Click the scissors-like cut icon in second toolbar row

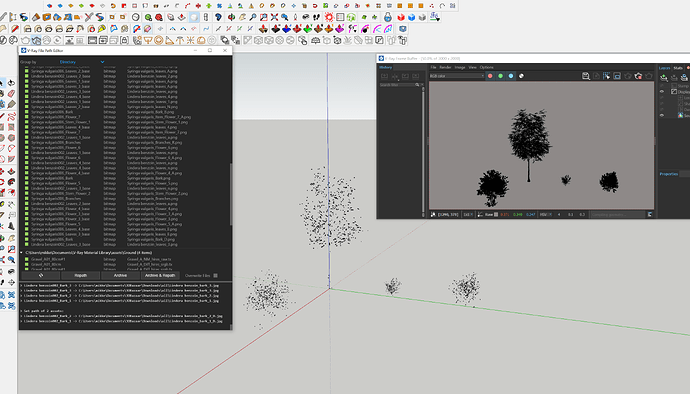[x=89, y=17]
